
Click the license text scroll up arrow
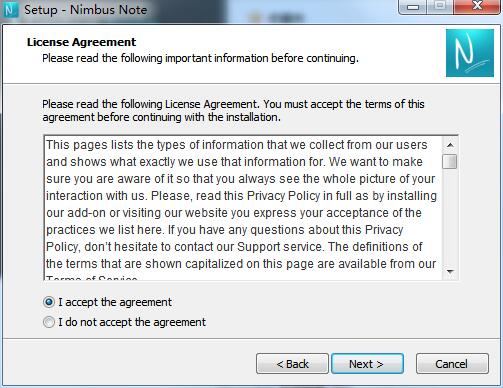pos(450,145)
